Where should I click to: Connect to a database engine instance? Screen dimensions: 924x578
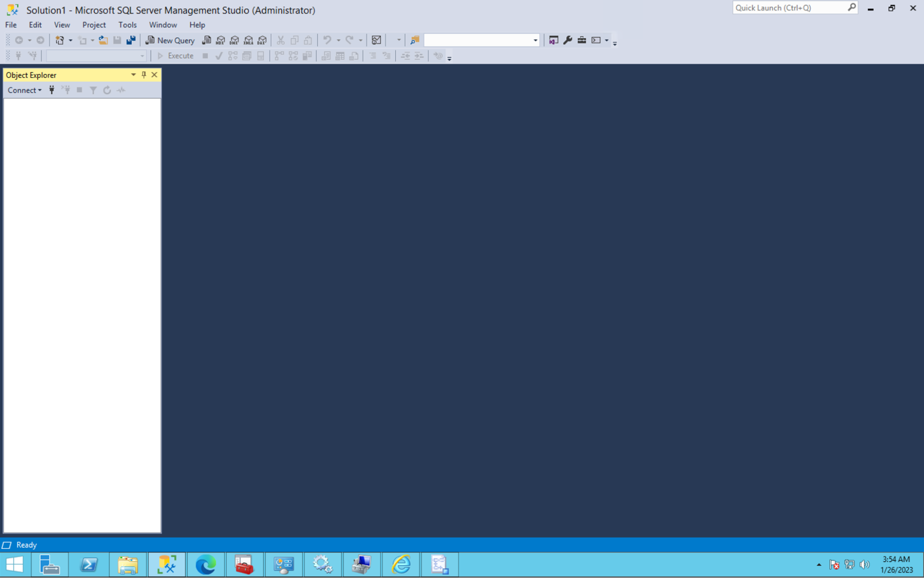51,90
